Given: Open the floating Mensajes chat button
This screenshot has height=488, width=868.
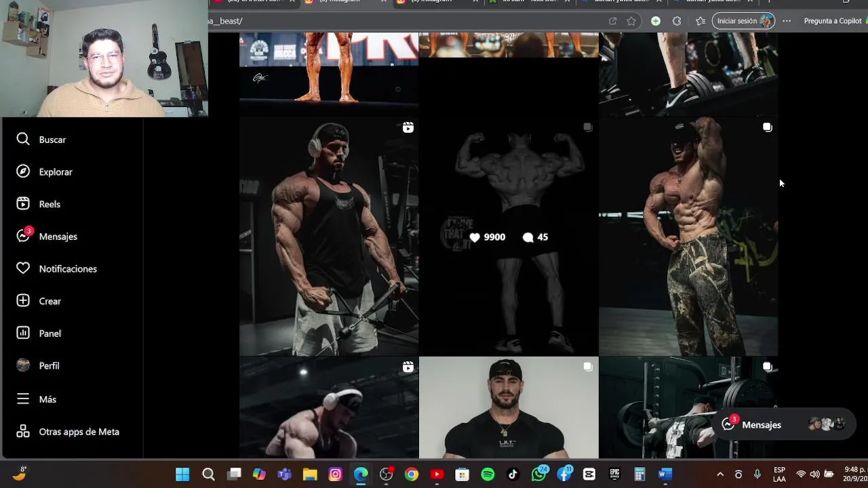Looking at the screenshot, I should click(x=784, y=425).
